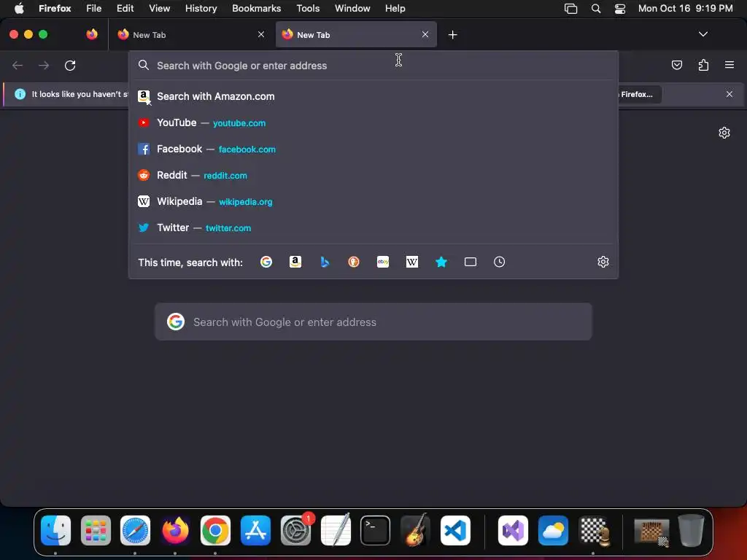Open Spotlight search in menu bar

[x=595, y=8]
